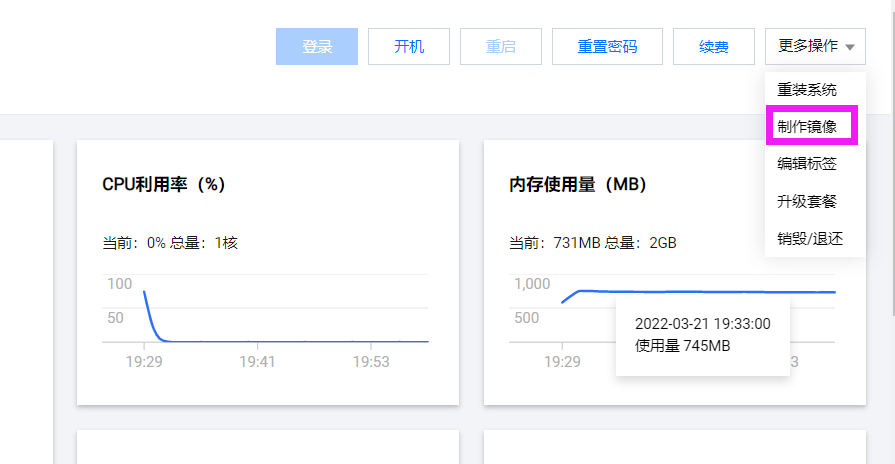Click the 19:53 label on CPU chart
The width and height of the screenshot is (895, 464).
[371, 362]
